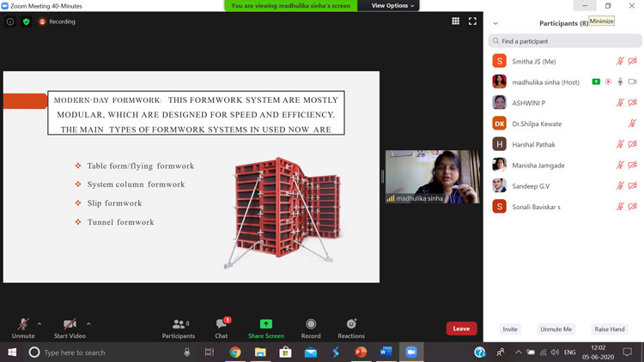The image size is (644, 362).
Task: Click the red Recording indicator
Action: click(57, 21)
